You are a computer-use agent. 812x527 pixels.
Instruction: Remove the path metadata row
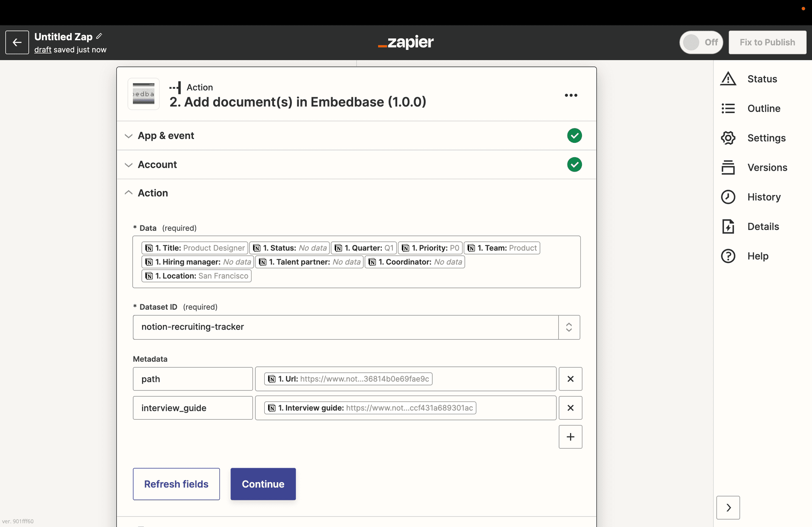click(571, 379)
